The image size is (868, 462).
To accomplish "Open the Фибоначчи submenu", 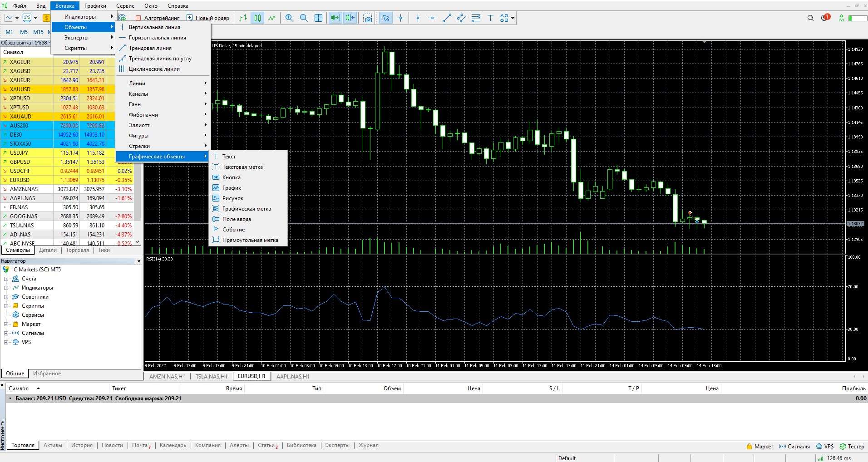I will tap(163, 115).
